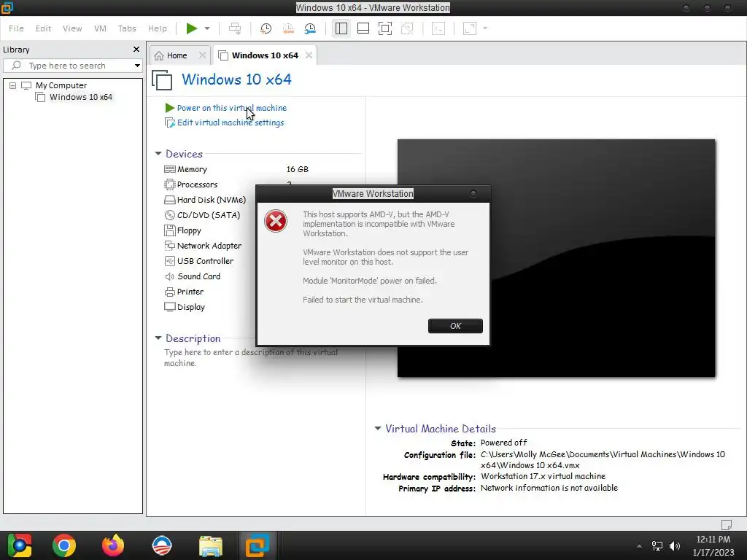Click the taskbar clock showing 12:11 PM
Viewport: 747px width, 560px height.
[713, 545]
